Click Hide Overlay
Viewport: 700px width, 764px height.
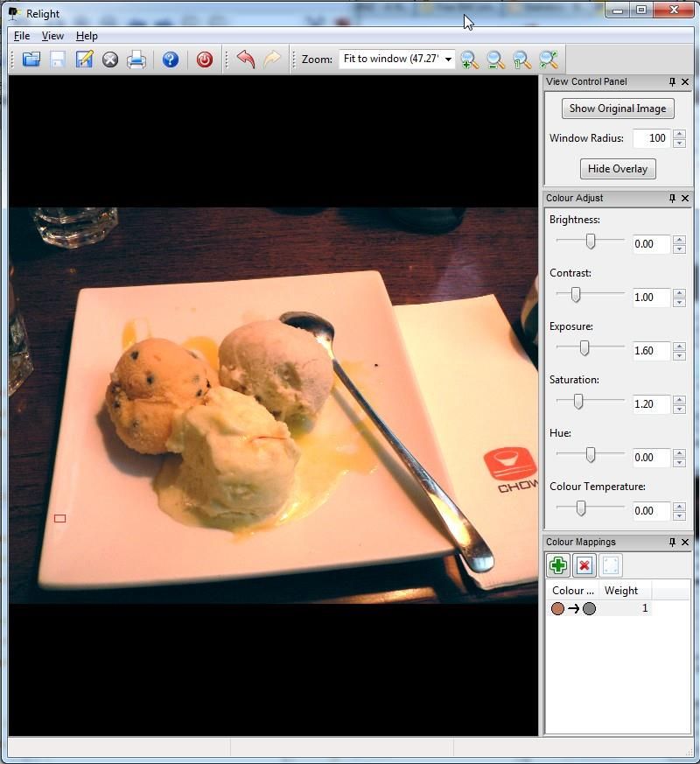pos(618,168)
